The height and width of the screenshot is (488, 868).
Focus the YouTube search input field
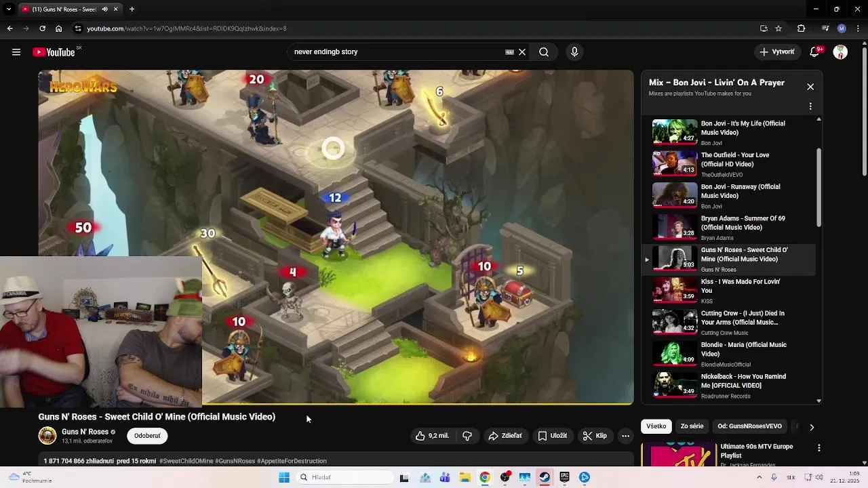pos(397,52)
